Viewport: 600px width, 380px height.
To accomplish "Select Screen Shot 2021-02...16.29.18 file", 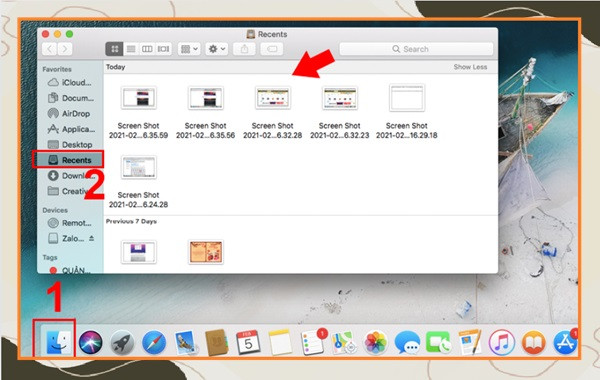I will click(x=407, y=111).
